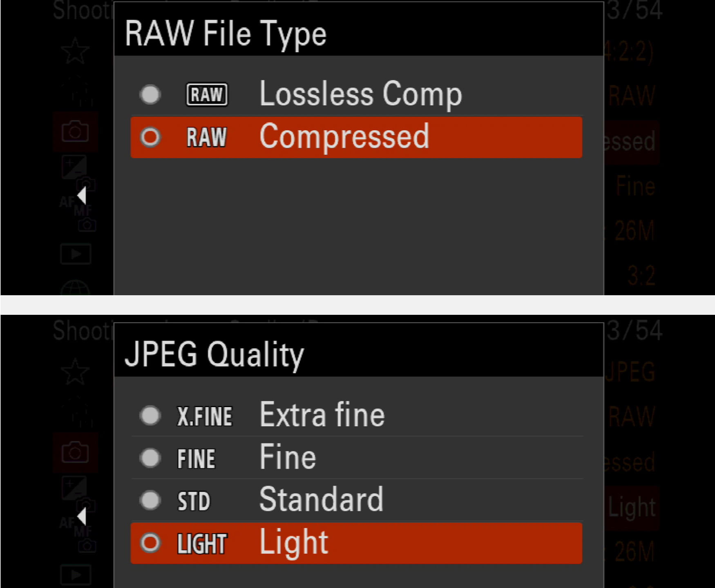Screen dimensions: 715x588
Task: Open the star My Menu tab in top screen
Action: coord(75,51)
